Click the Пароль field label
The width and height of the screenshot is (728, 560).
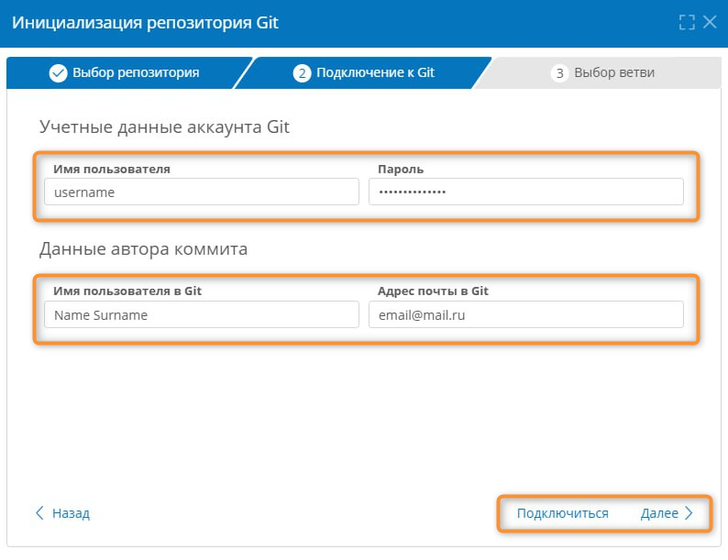(401, 169)
